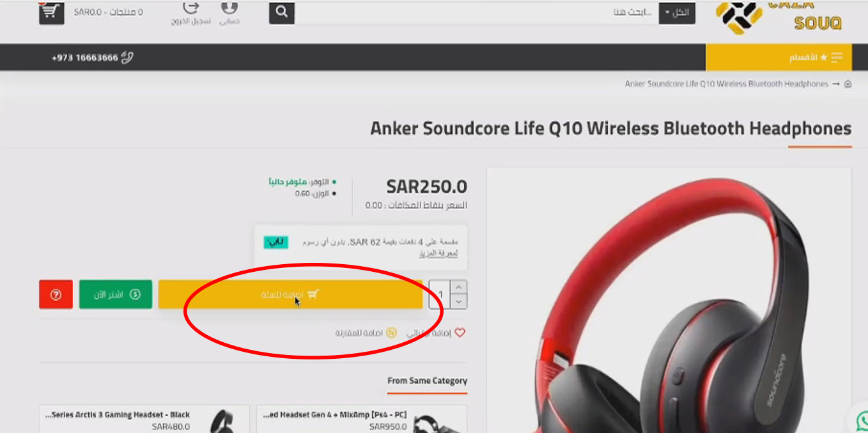Image resolution: width=868 pixels, height=433 pixels.
Task: Increase quantity with up arrow
Action: click(459, 287)
